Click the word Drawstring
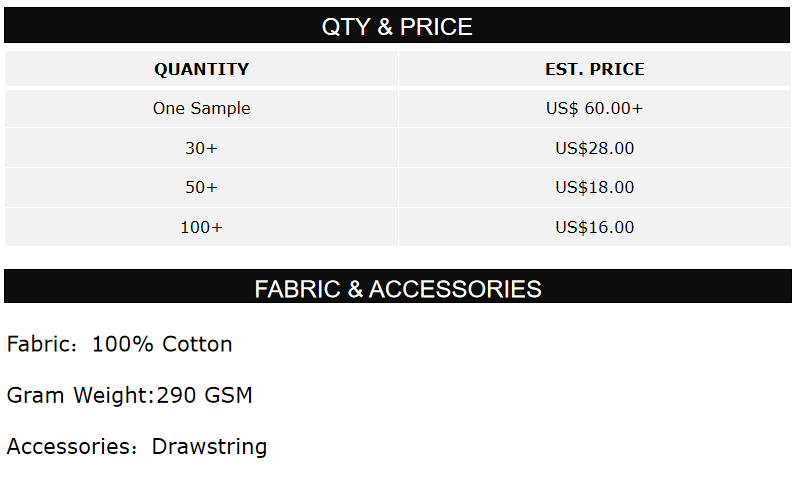This screenshot has width=795, height=503. point(209,446)
